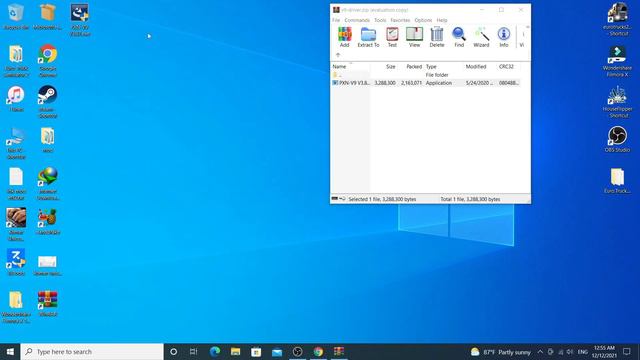Click 'Selected 1 file' status bar text

click(x=382, y=199)
